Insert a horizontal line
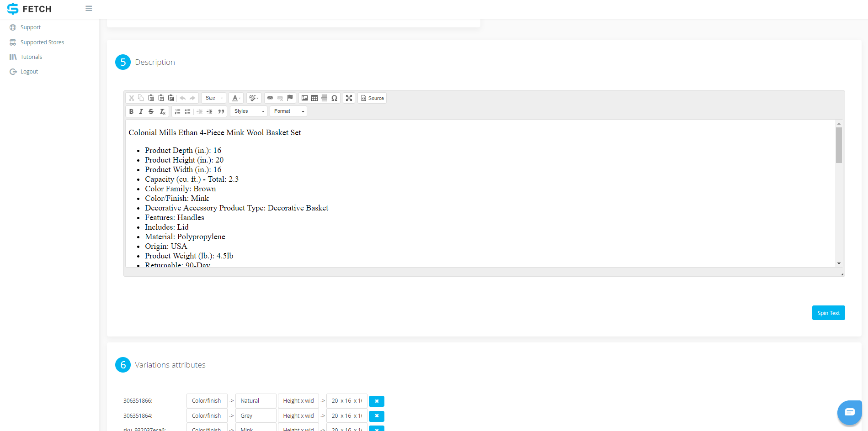868x431 pixels. pos(324,98)
